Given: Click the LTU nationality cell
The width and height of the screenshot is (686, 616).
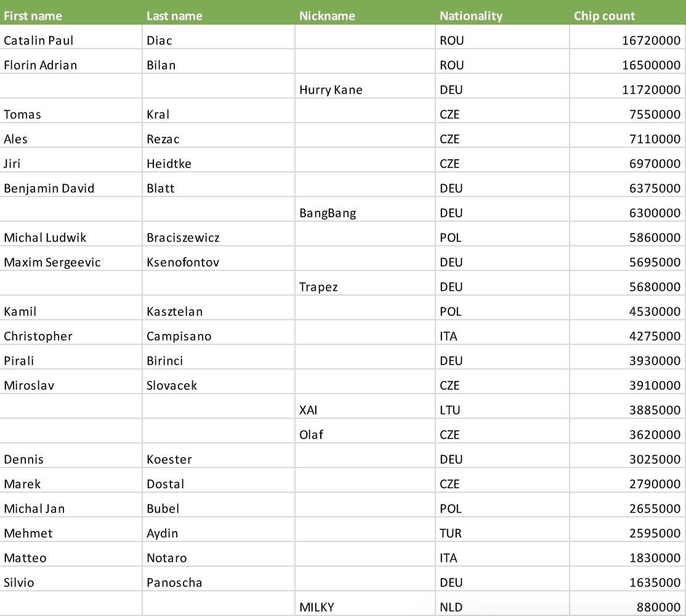Looking at the screenshot, I should [x=450, y=410].
